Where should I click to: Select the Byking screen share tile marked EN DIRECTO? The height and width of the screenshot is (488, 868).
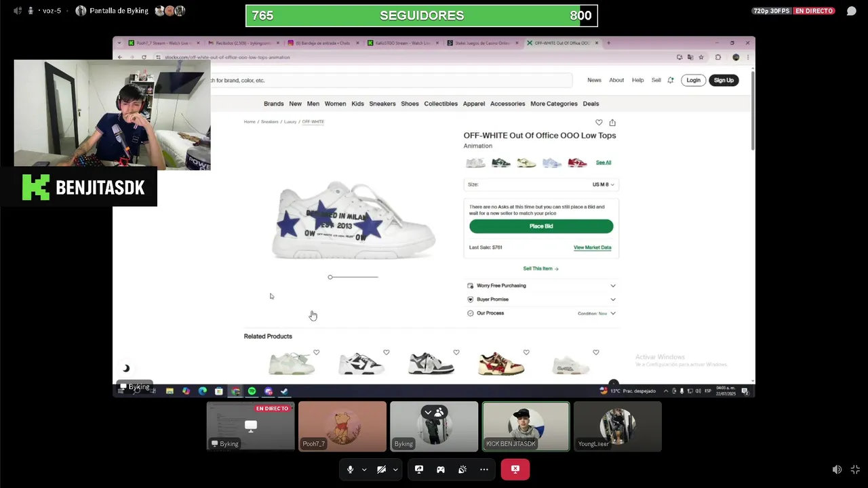[x=251, y=426]
